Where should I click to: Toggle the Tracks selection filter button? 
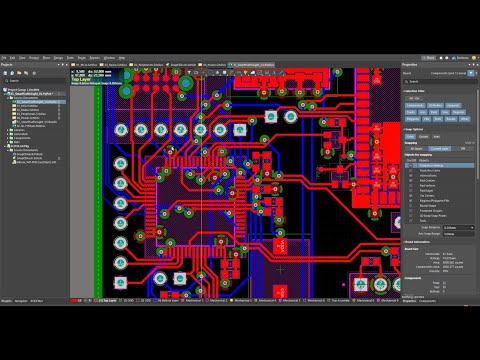click(411, 112)
